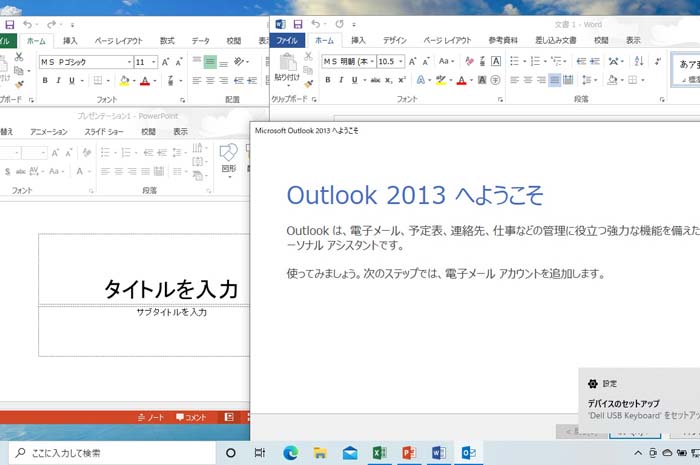Click text shadow S icon in PowerPoint
The image size is (700, 465).
[8, 171]
